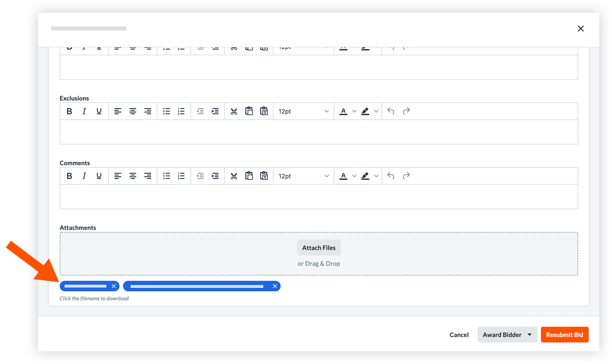Expand text color options arrow in Exclusions
The height and width of the screenshot is (364, 612).
(x=354, y=111)
